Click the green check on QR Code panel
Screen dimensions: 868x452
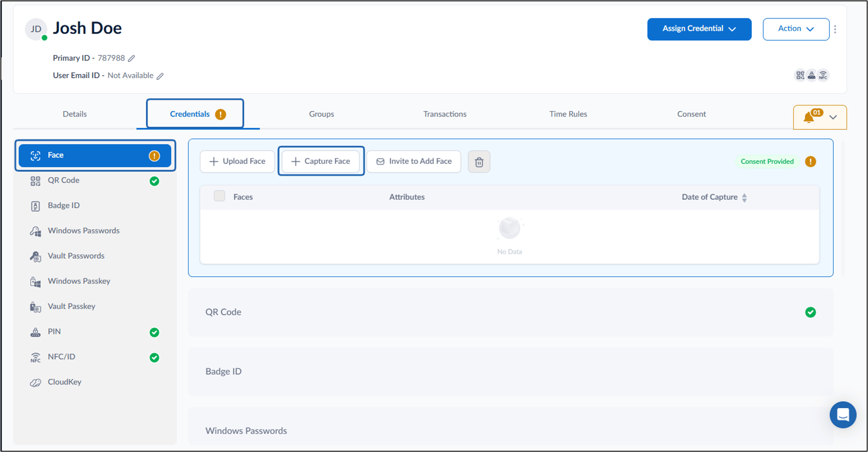(x=810, y=312)
